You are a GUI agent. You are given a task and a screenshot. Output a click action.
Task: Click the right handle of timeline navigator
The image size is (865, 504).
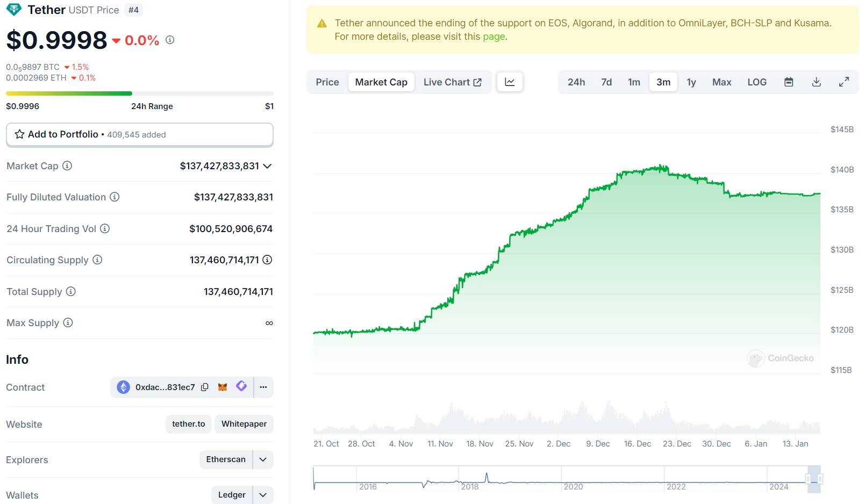click(x=820, y=479)
